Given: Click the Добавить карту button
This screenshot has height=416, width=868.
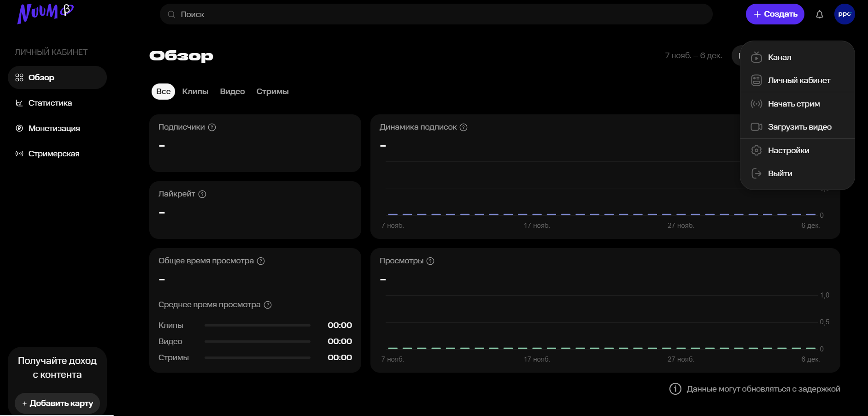Looking at the screenshot, I should click(58, 403).
